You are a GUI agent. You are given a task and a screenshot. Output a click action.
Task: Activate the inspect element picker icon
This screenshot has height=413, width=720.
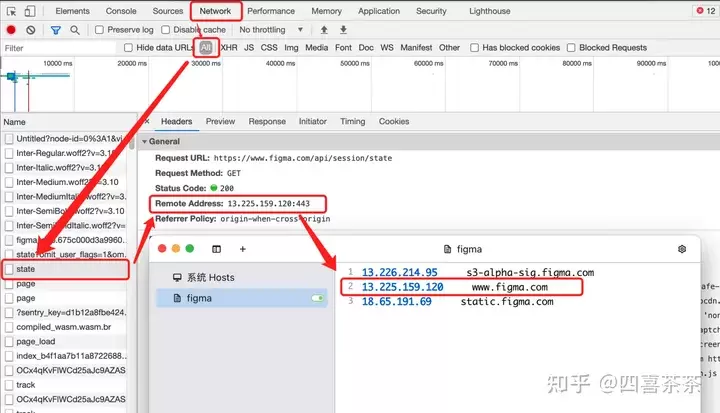point(11,11)
